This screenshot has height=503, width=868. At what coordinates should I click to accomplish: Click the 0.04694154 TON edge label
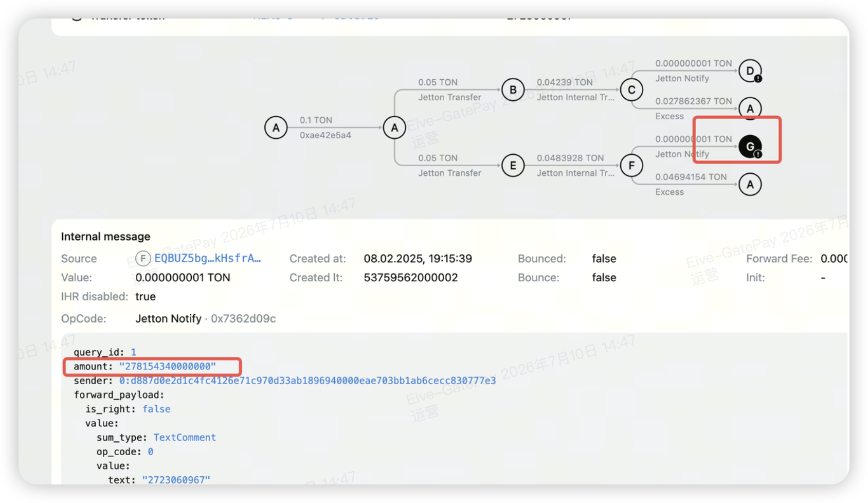coord(691,177)
